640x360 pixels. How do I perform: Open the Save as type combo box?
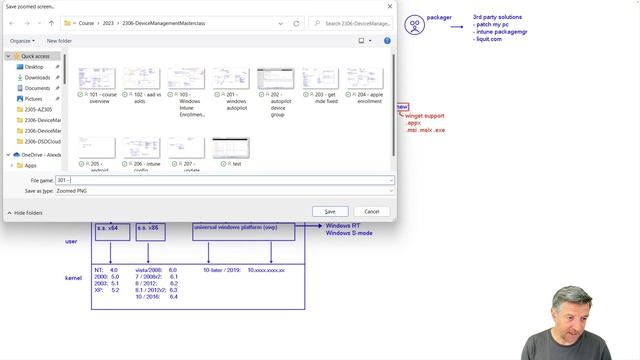[x=224, y=191]
